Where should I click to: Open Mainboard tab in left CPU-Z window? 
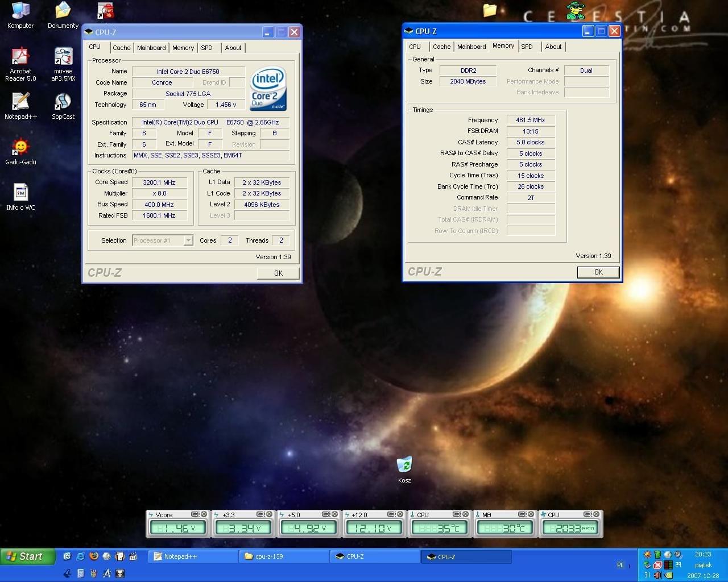(151, 48)
